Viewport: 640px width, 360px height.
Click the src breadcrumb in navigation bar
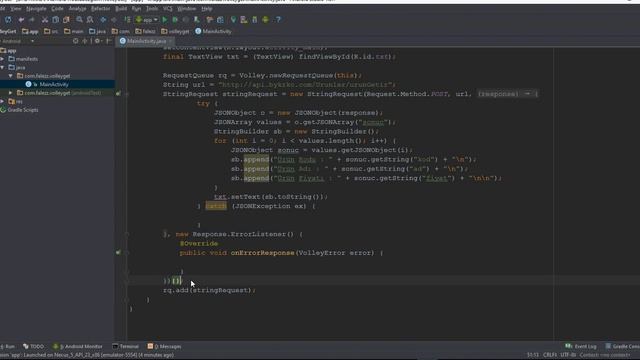point(51,31)
